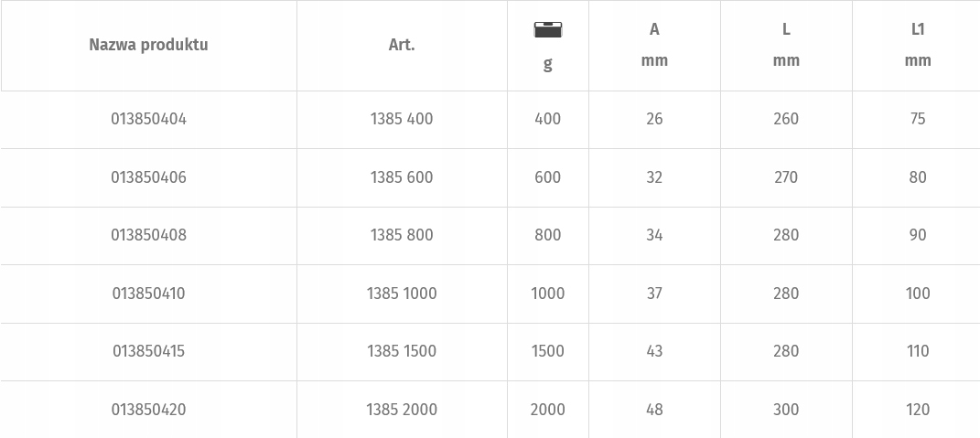The height and width of the screenshot is (438, 980).
Task: Click the Art. column header
Action: (402, 45)
